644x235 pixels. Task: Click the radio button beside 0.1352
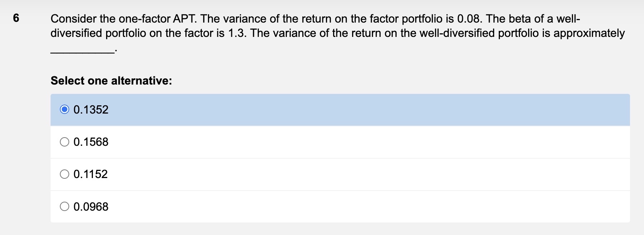[x=65, y=110]
